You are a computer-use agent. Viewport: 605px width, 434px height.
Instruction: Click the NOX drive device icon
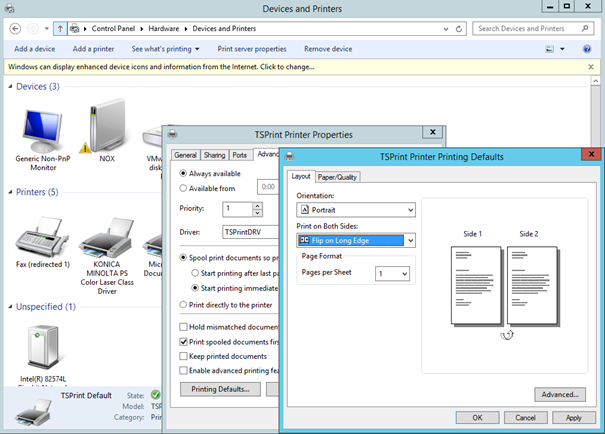point(107,125)
